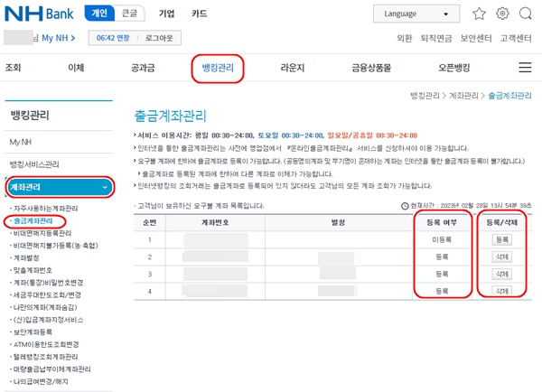Viewport: 542px width, 392px height.
Task: Open 계좌(통장)비밀번호변경 sidebar item
Action: (48, 283)
